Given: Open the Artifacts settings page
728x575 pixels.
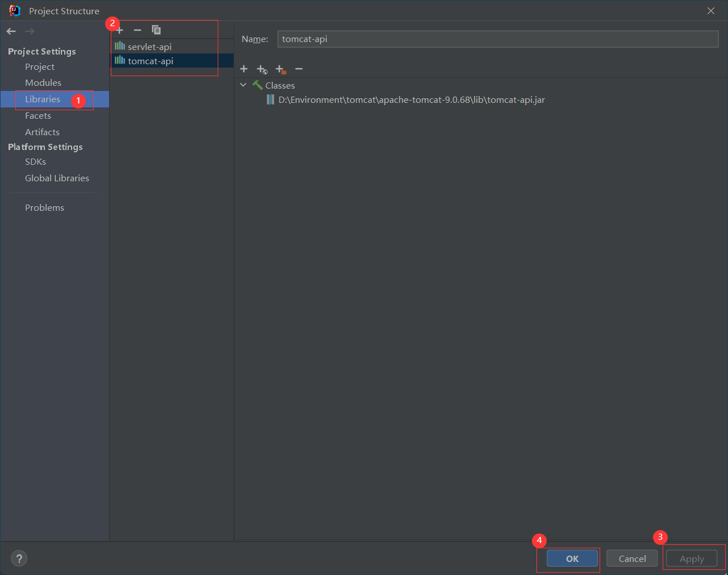Looking at the screenshot, I should click(x=42, y=132).
